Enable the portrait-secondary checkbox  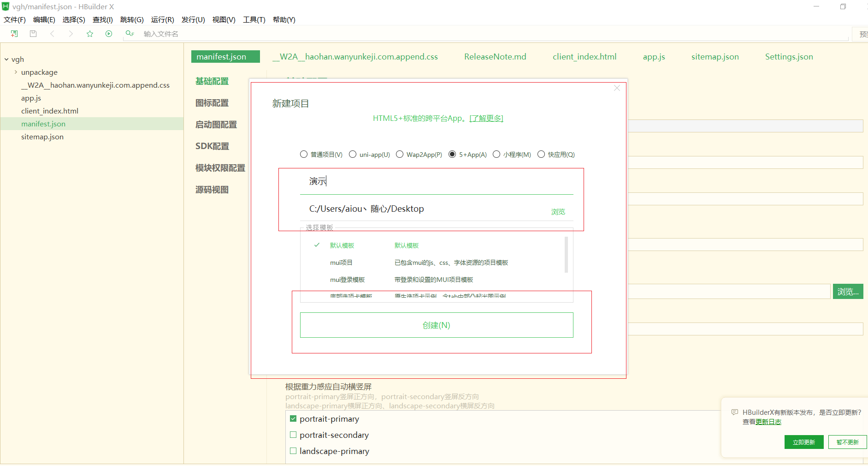pos(293,435)
